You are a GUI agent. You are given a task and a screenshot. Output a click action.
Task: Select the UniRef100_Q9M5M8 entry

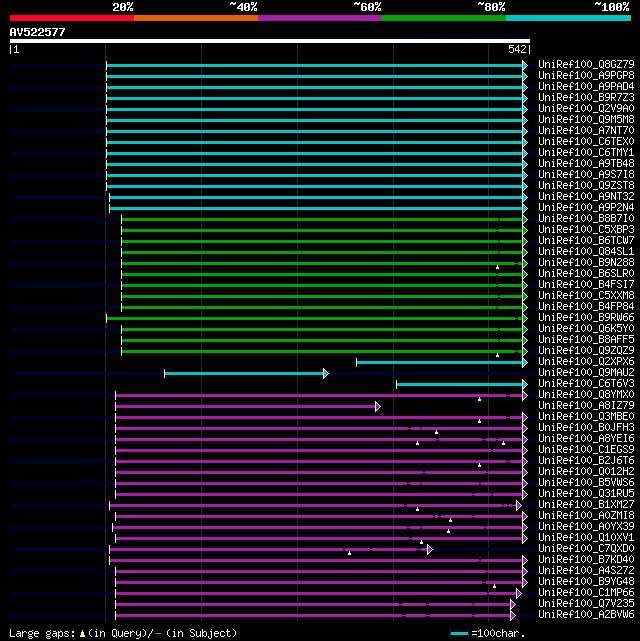tap(586, 120)
